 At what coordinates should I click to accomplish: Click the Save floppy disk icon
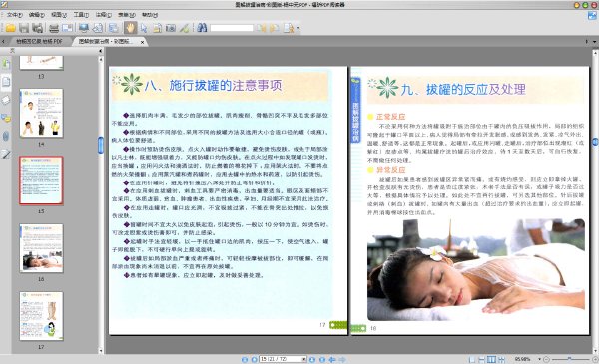click(24, 28)
